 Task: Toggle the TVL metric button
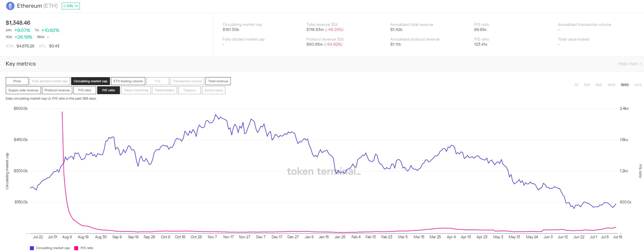coord(158,81)
